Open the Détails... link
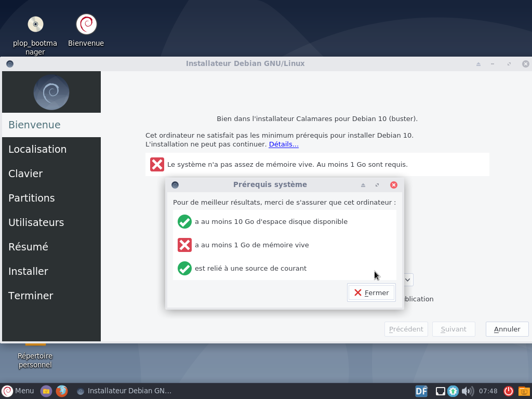532x399 pixels. [284, 144]
